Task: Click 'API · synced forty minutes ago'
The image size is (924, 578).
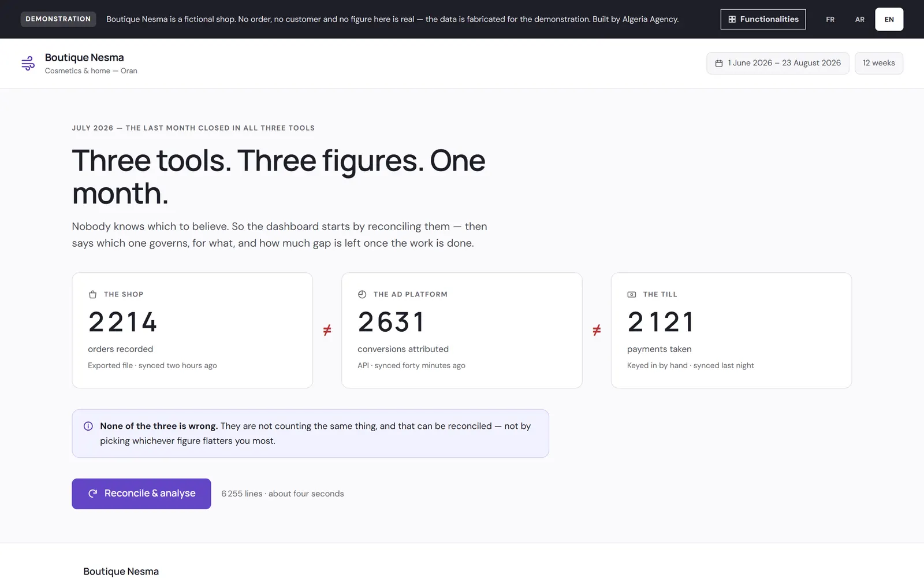Action: [411, 365]
